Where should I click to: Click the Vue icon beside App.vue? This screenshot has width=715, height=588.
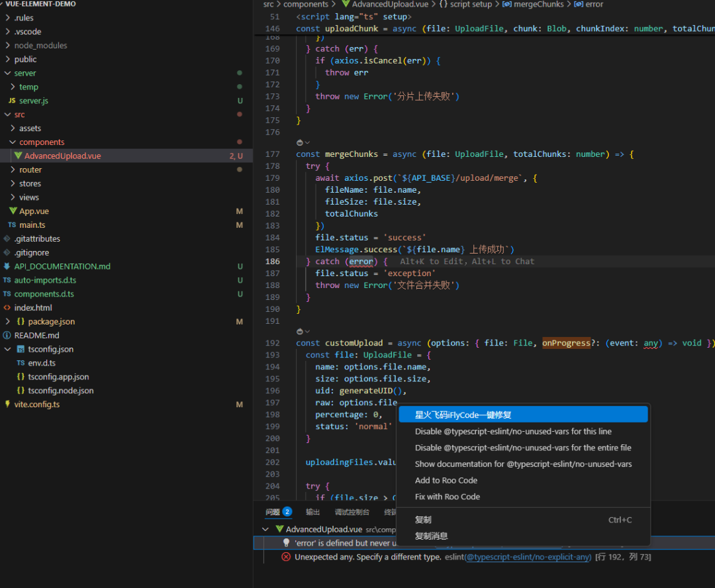tap(13, 211)
